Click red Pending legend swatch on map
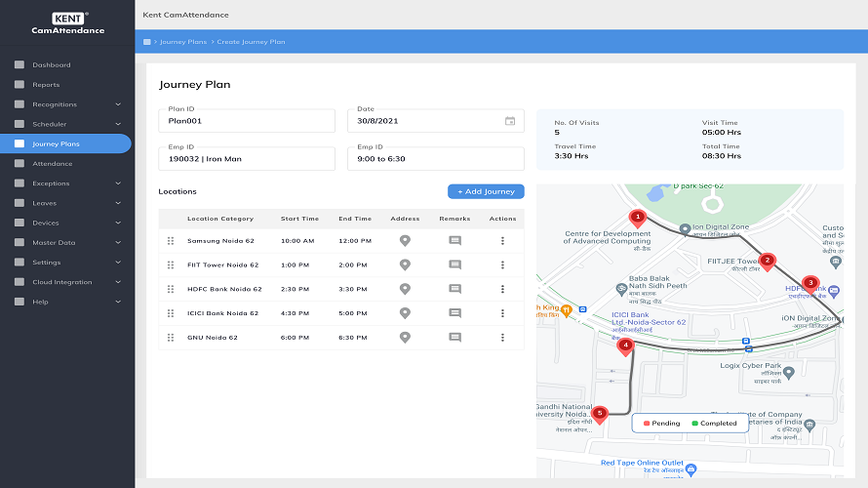 pyautogui.click(x=645, y=424)
